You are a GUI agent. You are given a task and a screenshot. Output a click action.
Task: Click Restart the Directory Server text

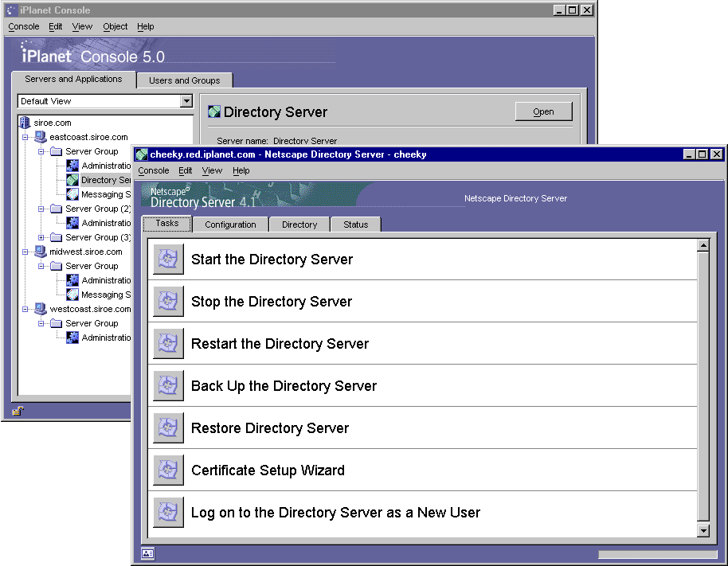coord(280,343)
